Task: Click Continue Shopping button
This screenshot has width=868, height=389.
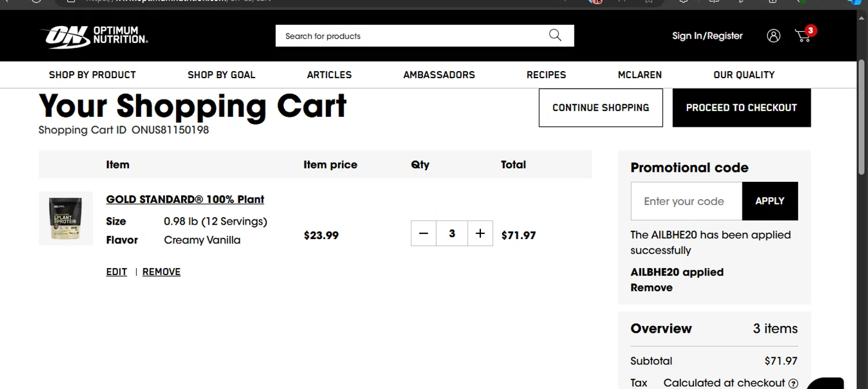Action: (x=601, y=108)
